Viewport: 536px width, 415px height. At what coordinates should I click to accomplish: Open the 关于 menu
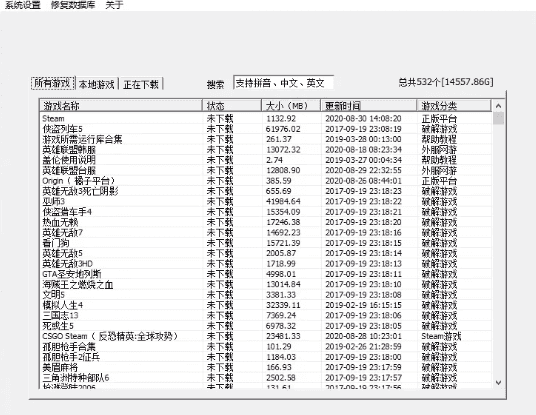tap(114, 5)
